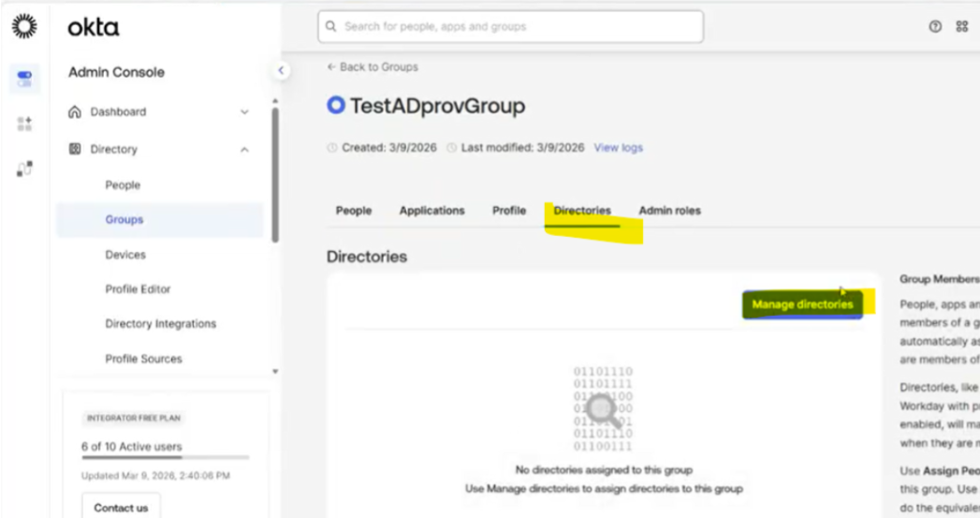The image size is (980, 518).
Task: Click the Okta sunburst logo icon
Action: [x=24, y=26]
